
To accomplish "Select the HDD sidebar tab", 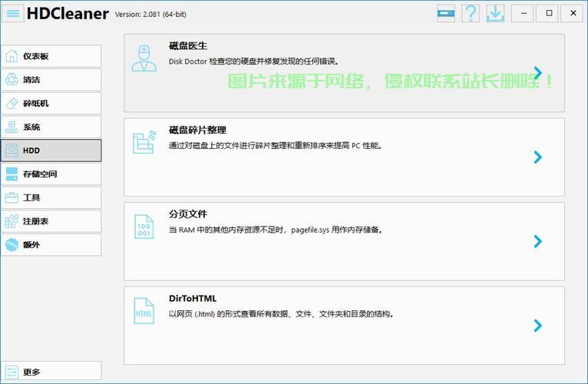I will (x=51, y=151).
